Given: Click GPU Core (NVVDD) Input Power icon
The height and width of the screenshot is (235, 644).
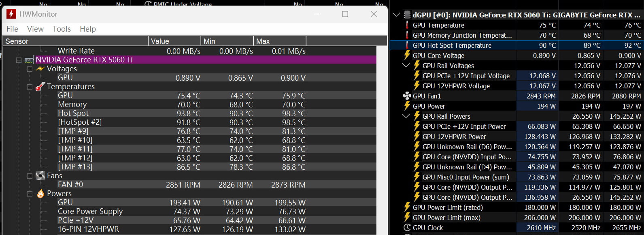Looking at the screenshot, I should click(417, 157).
